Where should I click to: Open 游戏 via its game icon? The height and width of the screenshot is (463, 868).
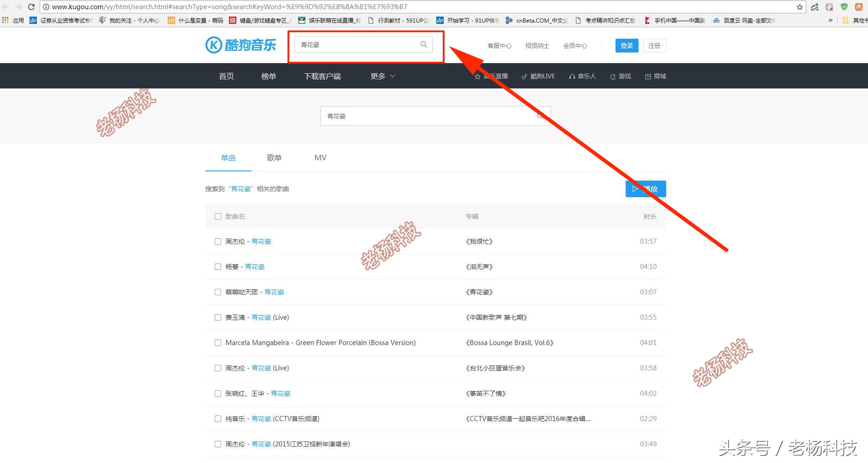[613, 76]
